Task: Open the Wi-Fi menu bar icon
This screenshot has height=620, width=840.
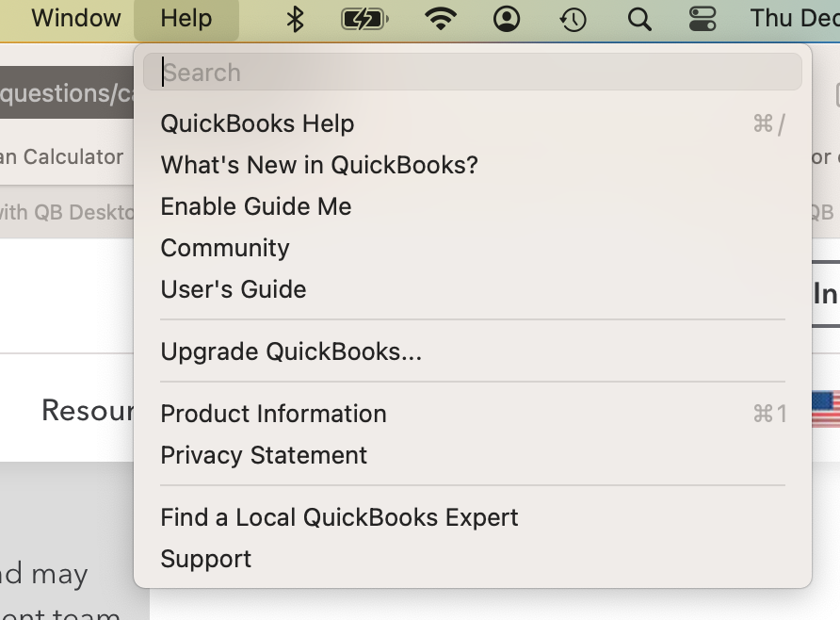Action: pos(439,18)
